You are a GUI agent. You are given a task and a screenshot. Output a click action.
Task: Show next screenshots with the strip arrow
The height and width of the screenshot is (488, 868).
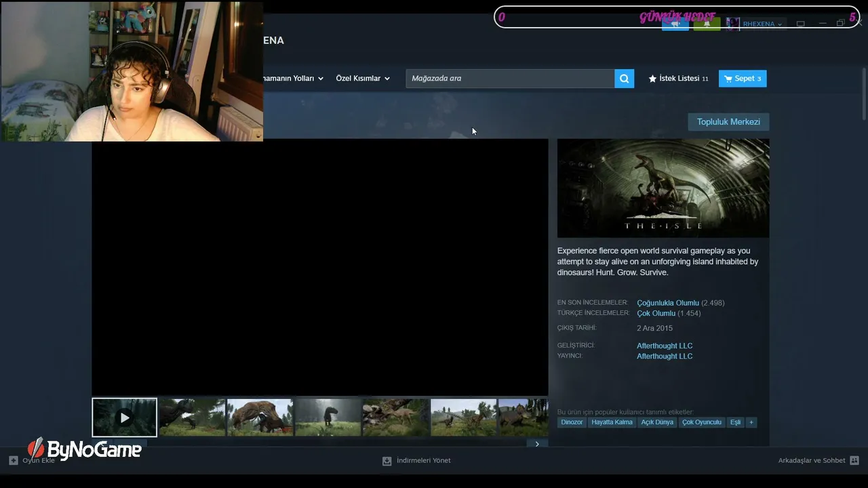coord(537,444)
